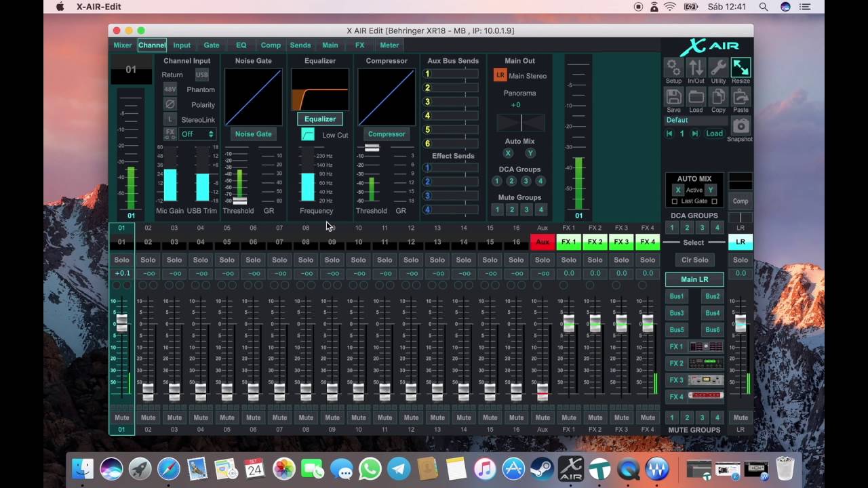Open Telegram from the Dock

pyautogui.click(x=399, y=468)
